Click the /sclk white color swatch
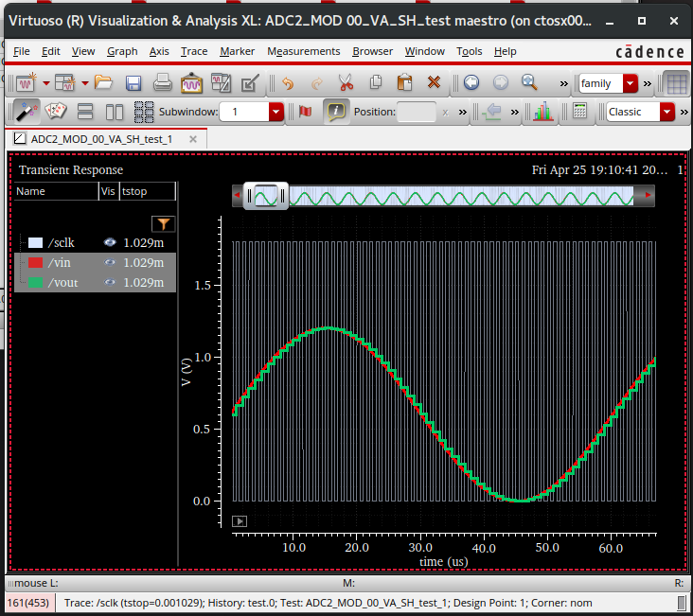693x616 pixels. click(36, 243)
